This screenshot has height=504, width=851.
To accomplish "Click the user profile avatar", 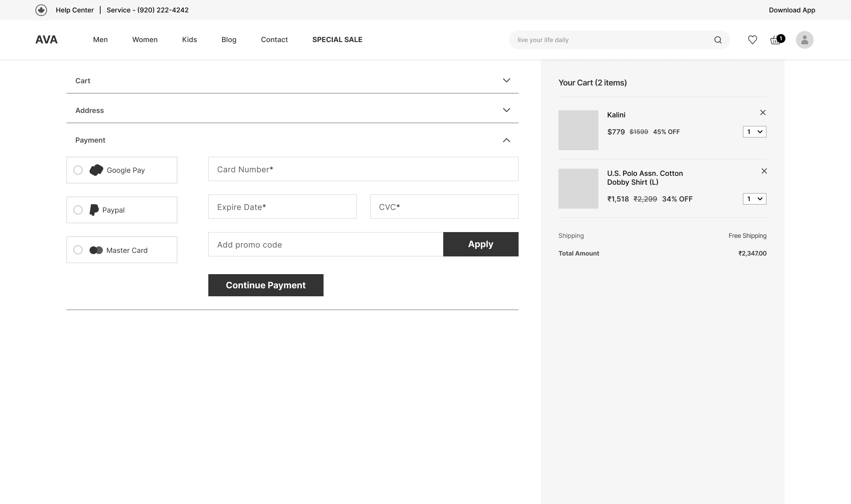I will click(x=804, y=40).
